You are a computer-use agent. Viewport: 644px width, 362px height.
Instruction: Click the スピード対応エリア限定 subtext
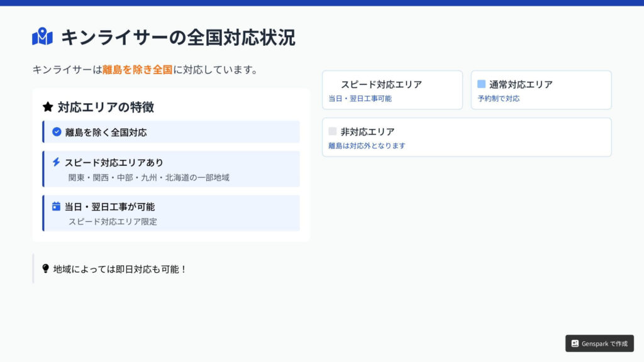click(x=113, y=222)
